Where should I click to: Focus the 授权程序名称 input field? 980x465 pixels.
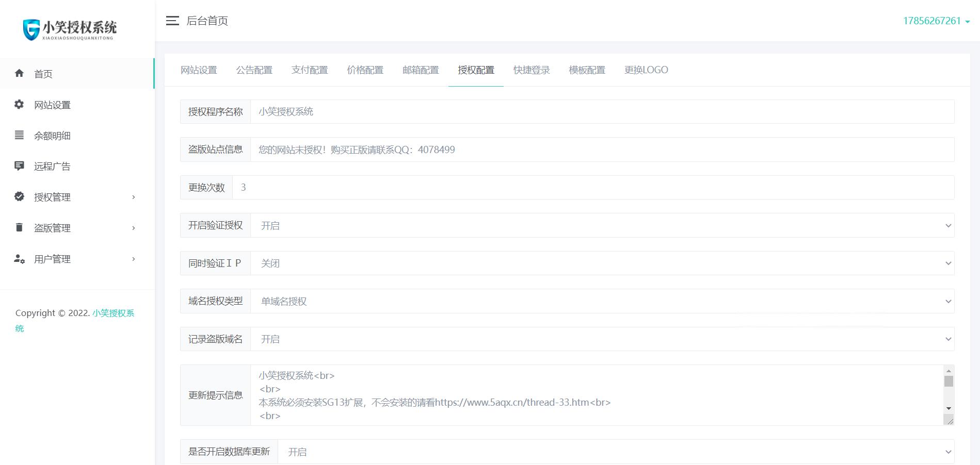[602, 111]
